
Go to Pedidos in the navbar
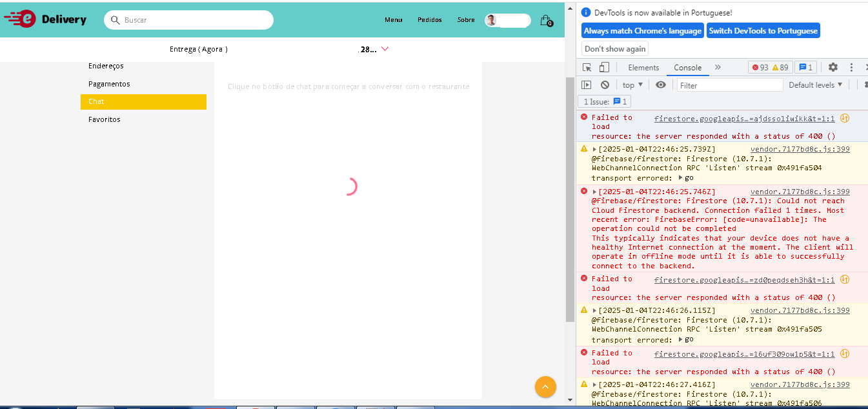[x=430, y=20]
